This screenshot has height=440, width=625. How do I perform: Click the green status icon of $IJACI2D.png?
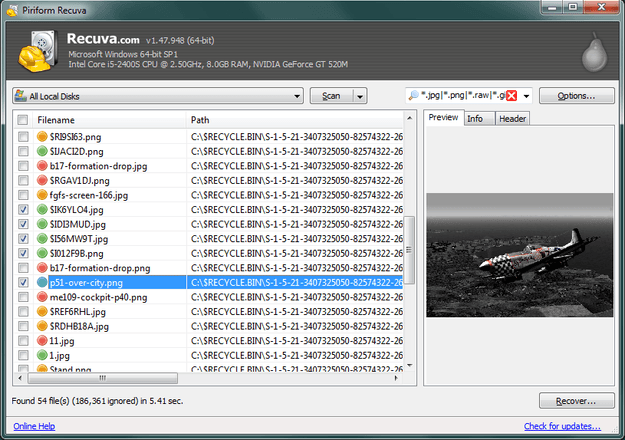pos(42,151)
